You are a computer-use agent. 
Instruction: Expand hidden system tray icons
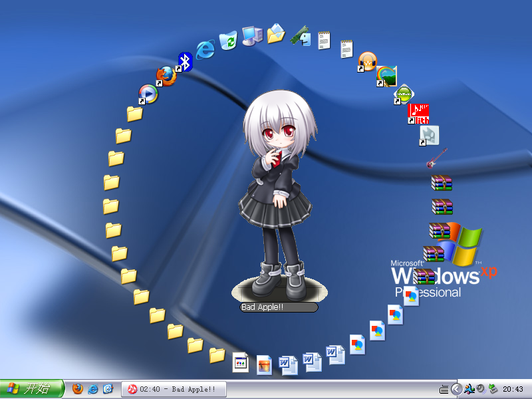click(x=456, y=389)
